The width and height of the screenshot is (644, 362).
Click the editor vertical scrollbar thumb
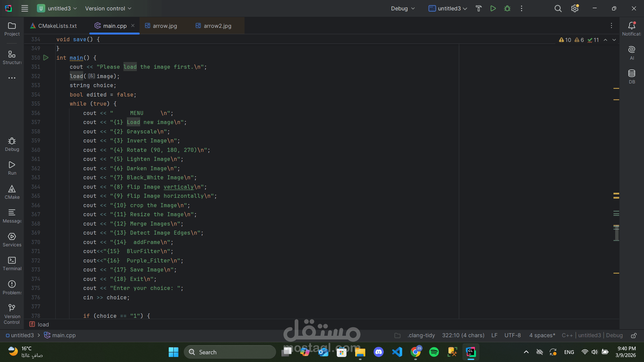616,234
